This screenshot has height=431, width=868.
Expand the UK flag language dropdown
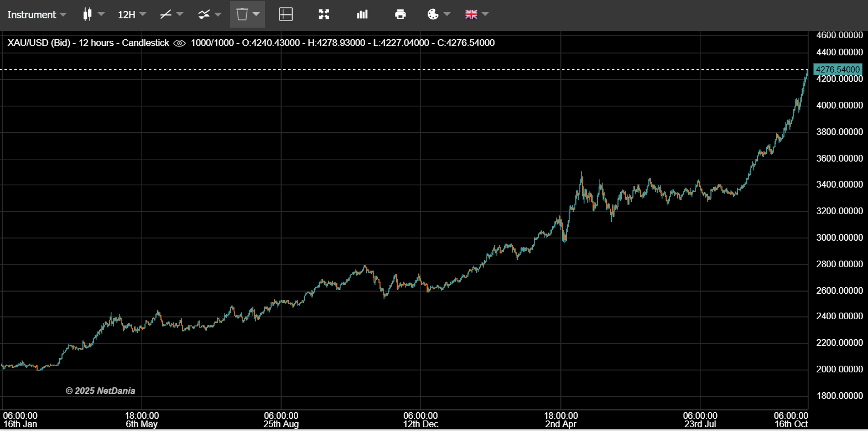coord(477,14)
